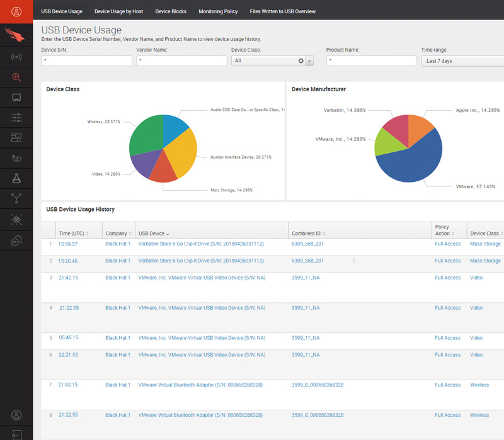Clear the Device Class selection with X
Screen dimensions: 504x440
(x=301, y=61)
